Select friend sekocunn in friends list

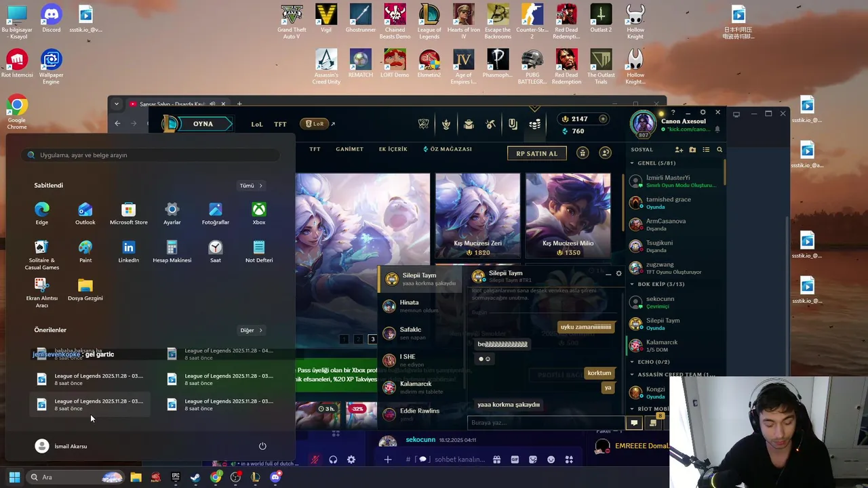coord(674,302)
